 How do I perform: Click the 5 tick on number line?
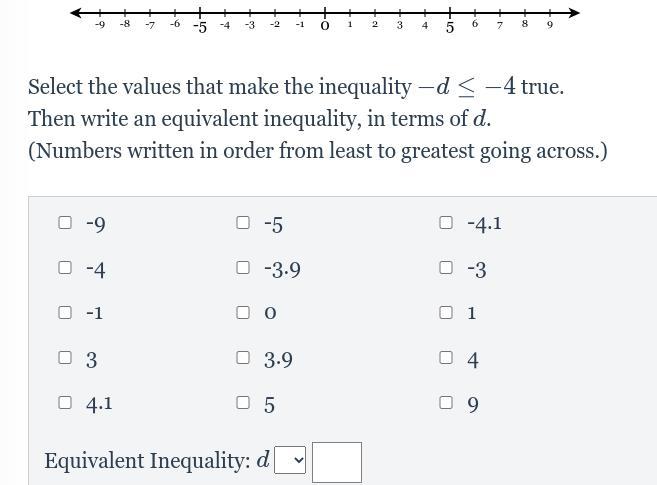[x=450, y=14]
